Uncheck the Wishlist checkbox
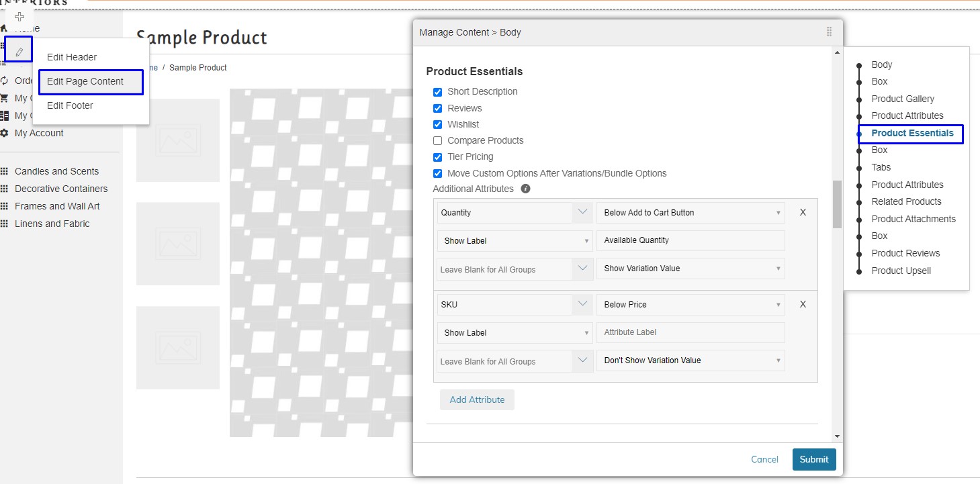This screenshot has height=484, width=980. 437,124
